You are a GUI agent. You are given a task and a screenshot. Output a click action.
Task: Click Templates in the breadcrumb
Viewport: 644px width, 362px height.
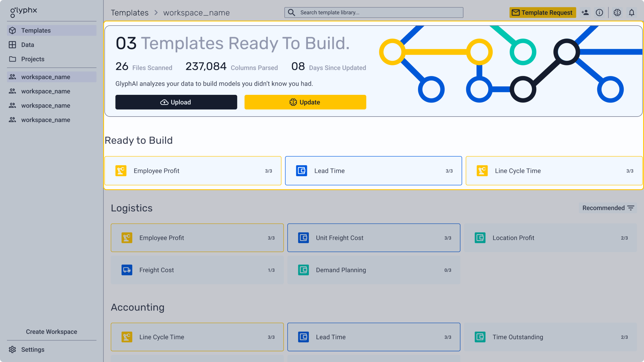[130, 13]
